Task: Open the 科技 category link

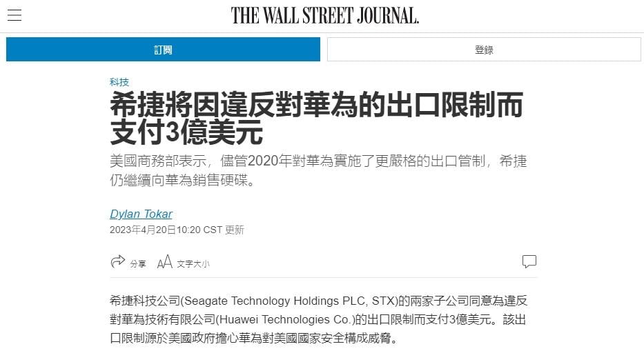Action: click(x=119, y=82)
